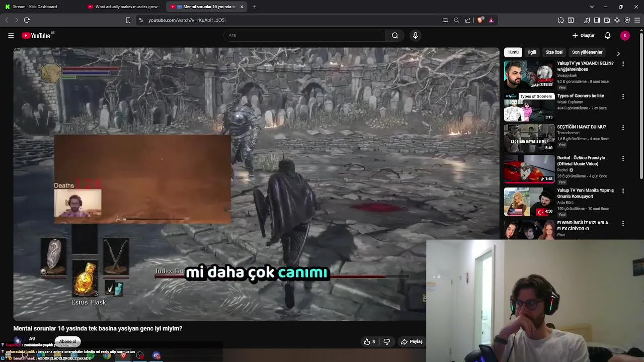The height and width of the screenshot is (362, 644).
Task: Go forward in browser history
Action: [17, 20]
